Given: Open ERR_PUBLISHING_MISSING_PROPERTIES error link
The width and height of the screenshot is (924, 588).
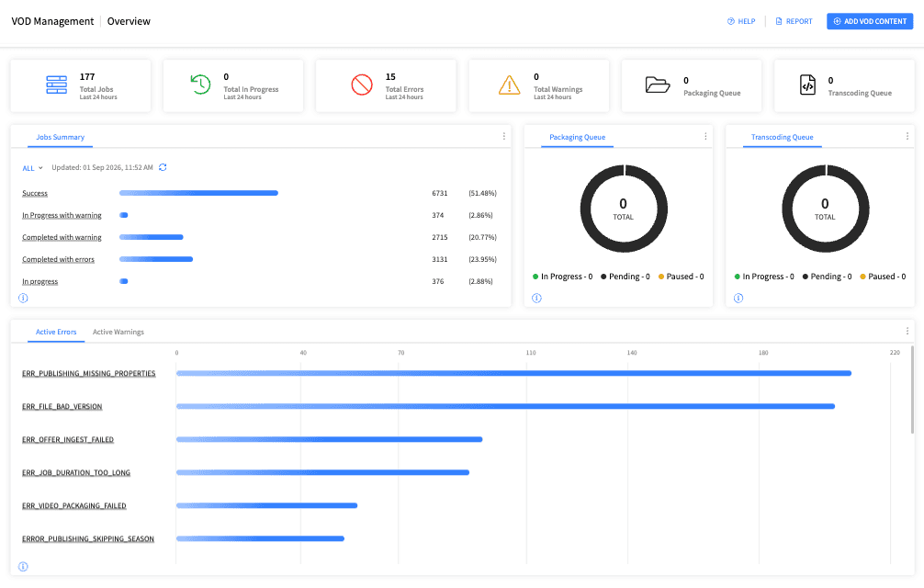Looking at the screenshot, I should tap(89, 374).
